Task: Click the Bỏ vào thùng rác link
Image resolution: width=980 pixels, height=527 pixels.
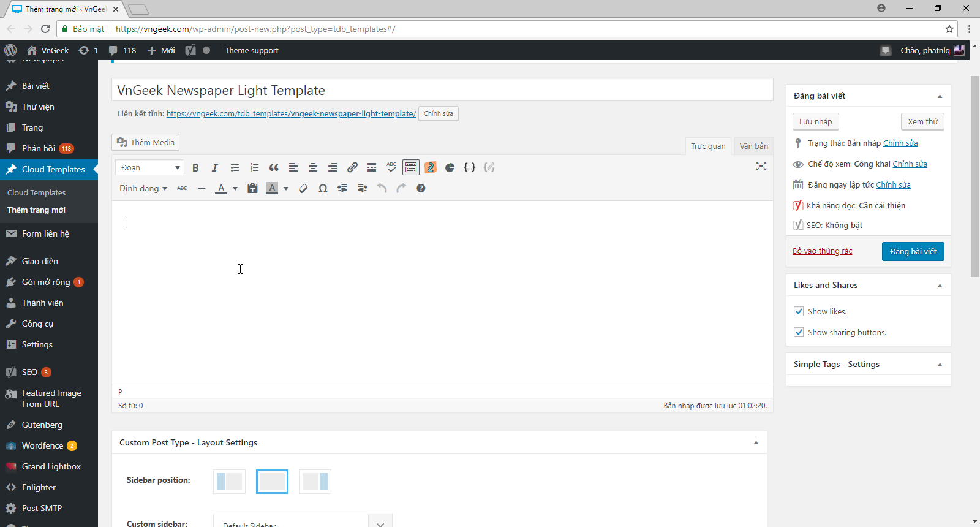Action: (822, 251)
